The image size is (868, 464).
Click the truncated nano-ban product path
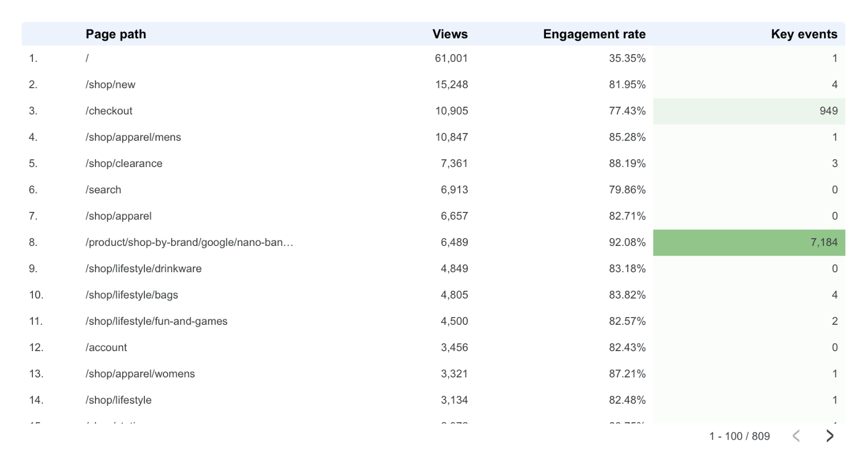pos(190,242)
